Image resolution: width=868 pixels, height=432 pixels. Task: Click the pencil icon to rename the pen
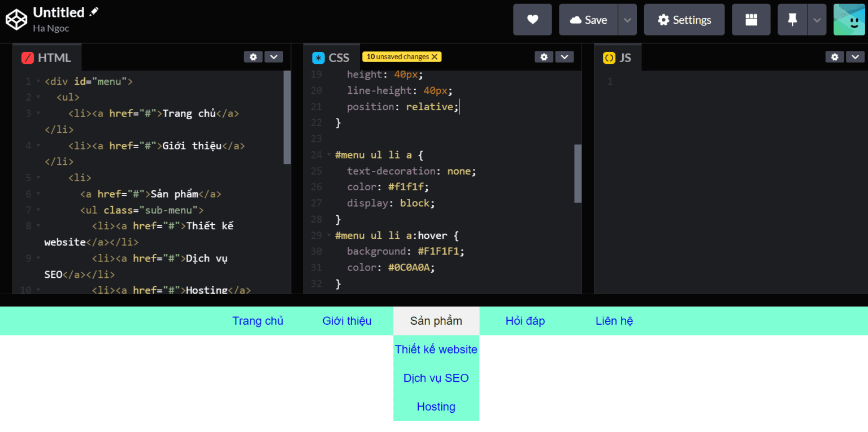pyautogui.click(x=93, y=11)
